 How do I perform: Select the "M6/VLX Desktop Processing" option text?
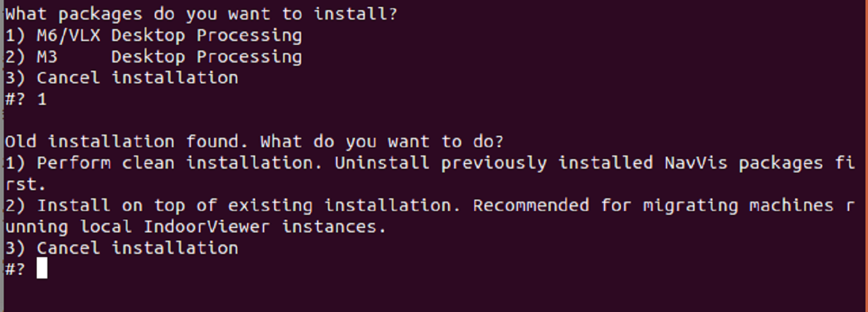pos(169,35)
